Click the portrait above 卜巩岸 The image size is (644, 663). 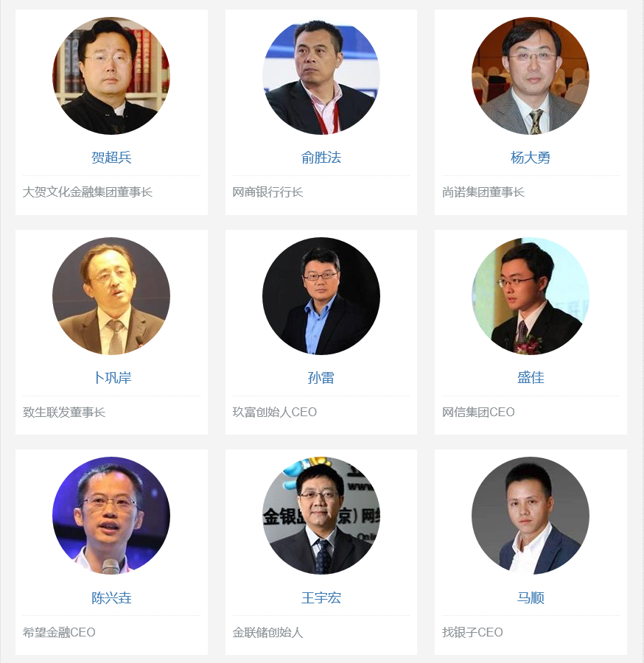click(111, 296)
